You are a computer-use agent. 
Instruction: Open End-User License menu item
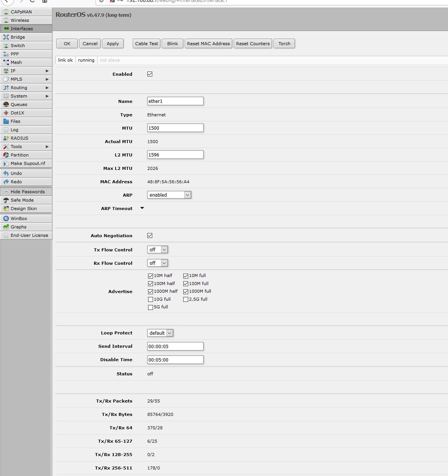tap(26, 235)
